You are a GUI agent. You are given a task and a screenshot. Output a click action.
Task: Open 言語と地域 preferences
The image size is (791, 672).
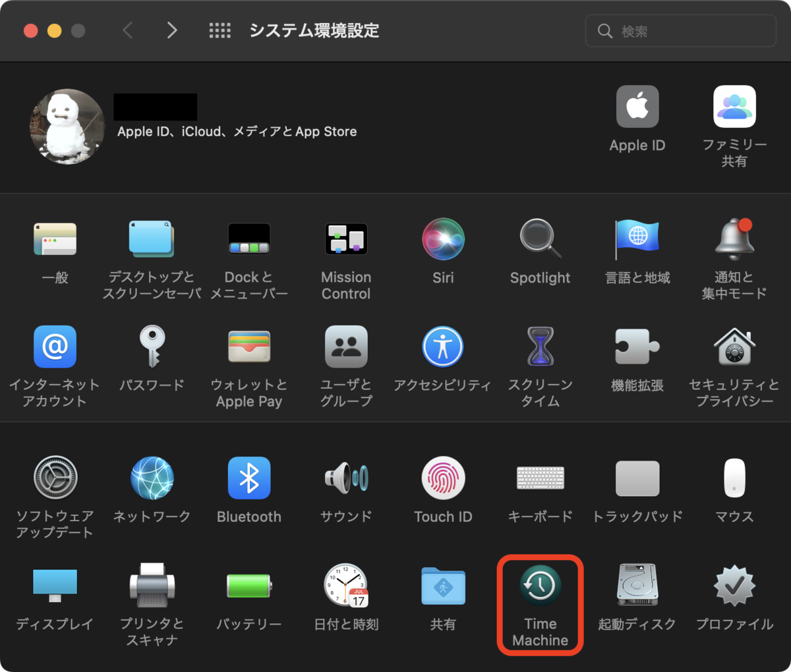pyautogui.click(x=637, y=240)
